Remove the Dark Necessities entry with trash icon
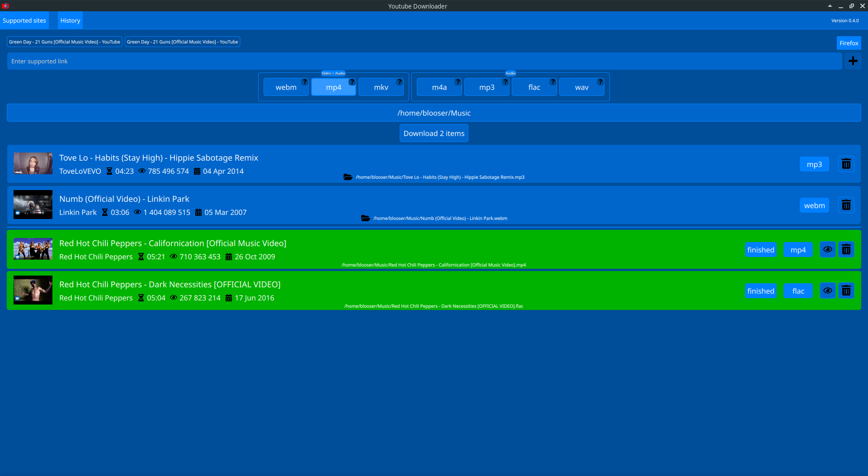 (846, 291)
